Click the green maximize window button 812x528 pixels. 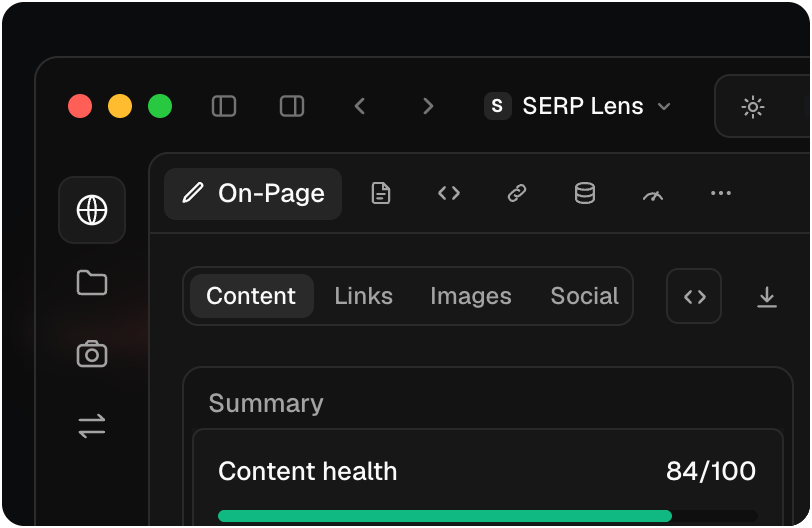pyautogui.click(x=160, y=106)
